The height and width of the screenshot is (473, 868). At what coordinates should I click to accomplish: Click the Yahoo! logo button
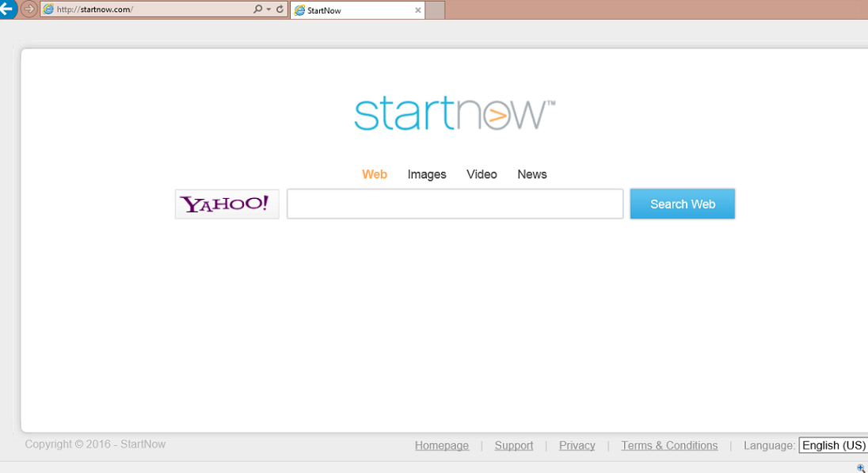227,204
